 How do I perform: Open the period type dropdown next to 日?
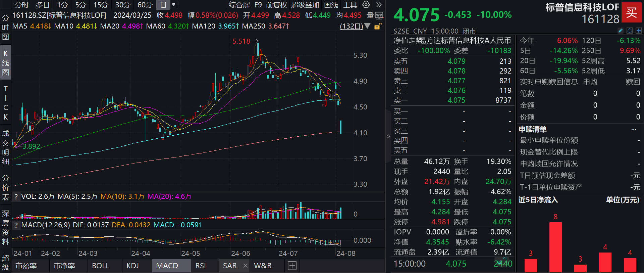click(x=173, y=5)
